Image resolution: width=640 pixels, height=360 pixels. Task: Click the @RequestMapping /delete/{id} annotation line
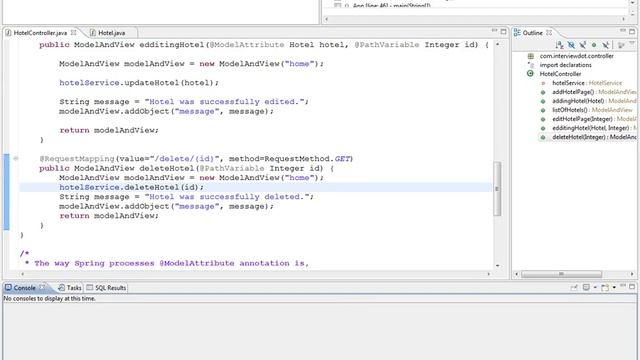196,159
